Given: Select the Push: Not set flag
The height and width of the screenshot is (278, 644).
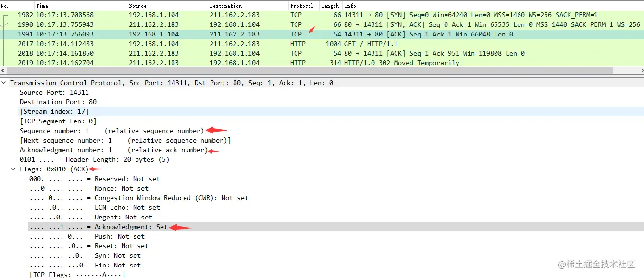Looking at the screenshot, I should point(87,236).
